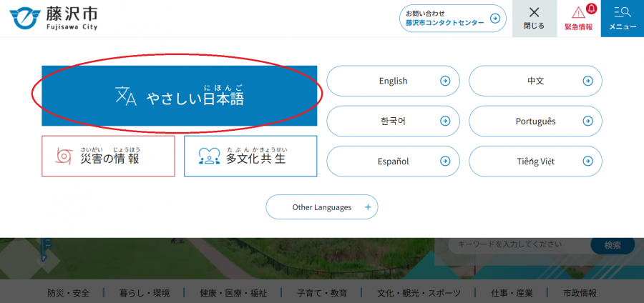Open the Fujisawa City logo home link
This screenshot has height=303, width=644.
(54, 19)
